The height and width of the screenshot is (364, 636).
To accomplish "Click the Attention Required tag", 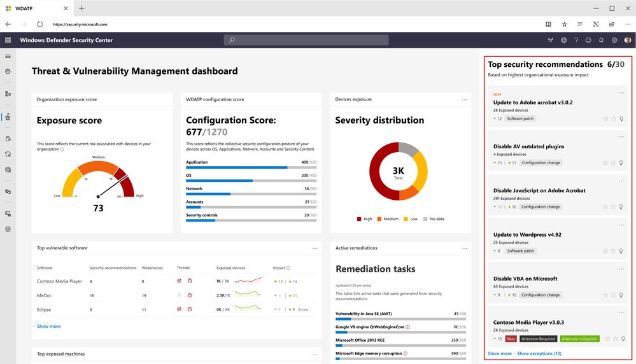I will coord(538,339).
